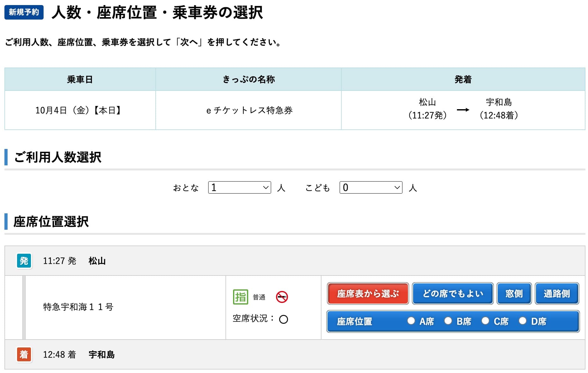This screenshot has height=373, width=588.
Task: Click the 座席位置 label in blue bar
Action: pos(354,321)
